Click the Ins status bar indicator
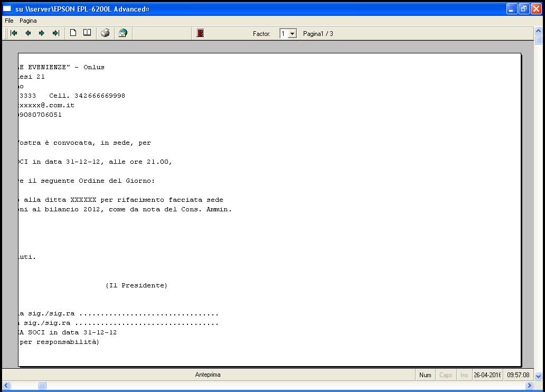545x392 pixels. click(464, 375)
